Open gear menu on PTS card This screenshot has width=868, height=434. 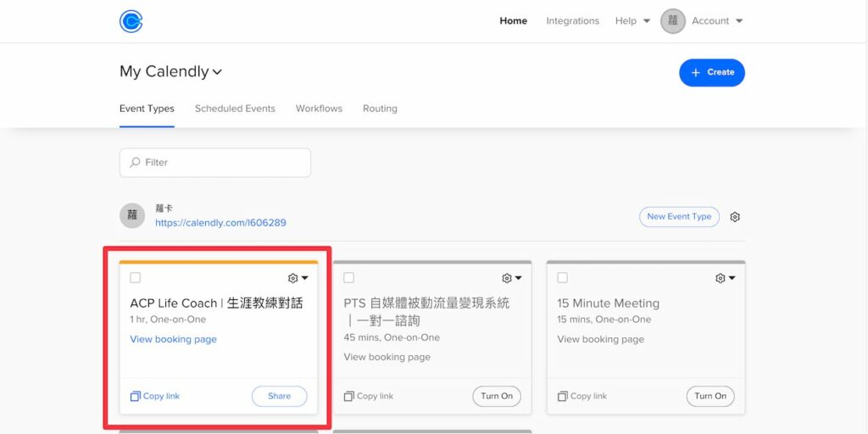507,278
